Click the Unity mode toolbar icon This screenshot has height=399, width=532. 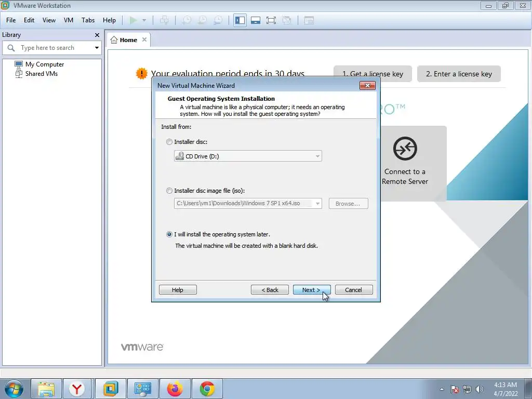tap(287, 20)
